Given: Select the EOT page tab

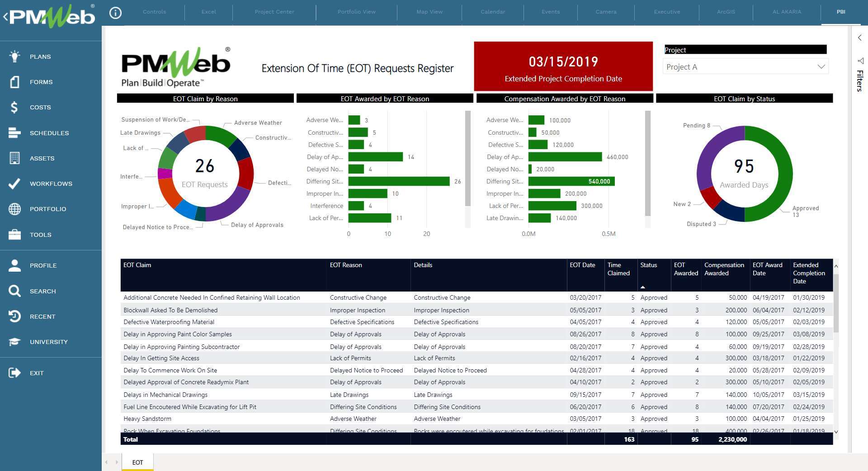Looking at the screenshot, I should click(x=137, y=462).
